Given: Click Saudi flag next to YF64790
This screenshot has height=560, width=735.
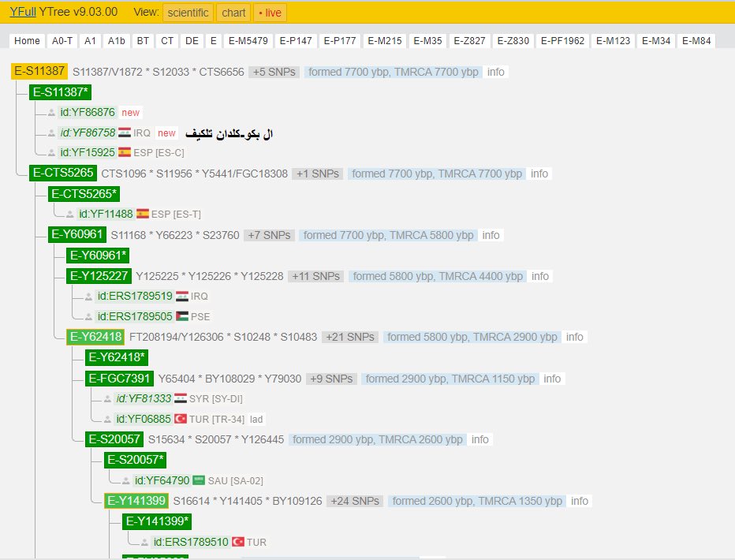Looking at the screenshot, I should 199,480.
